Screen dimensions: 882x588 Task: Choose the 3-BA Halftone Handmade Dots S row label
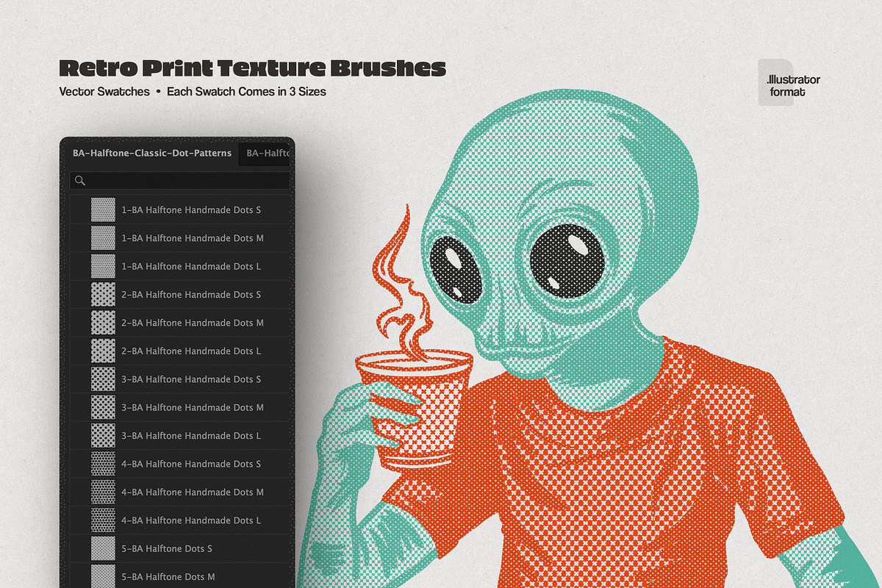click(191, 379)
